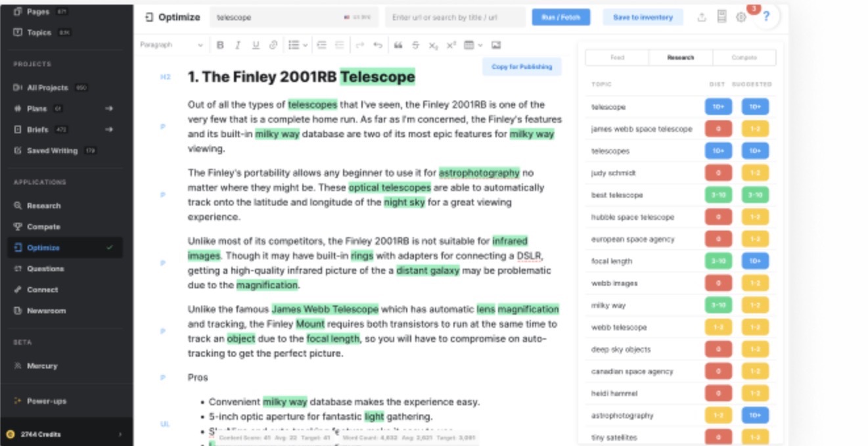The width and height of the screenshot is (868, 446).
Task: Select the james webb space telescope topic row
Action: click(680, 129)
